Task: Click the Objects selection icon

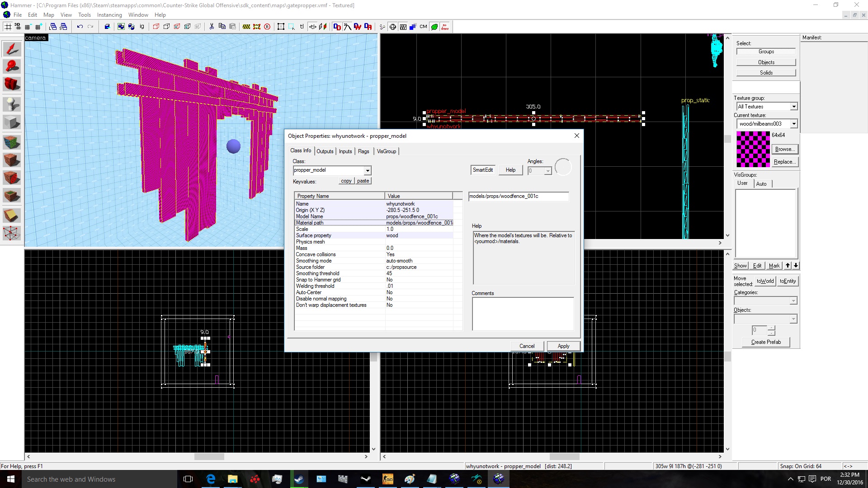Action: point(765,61)
